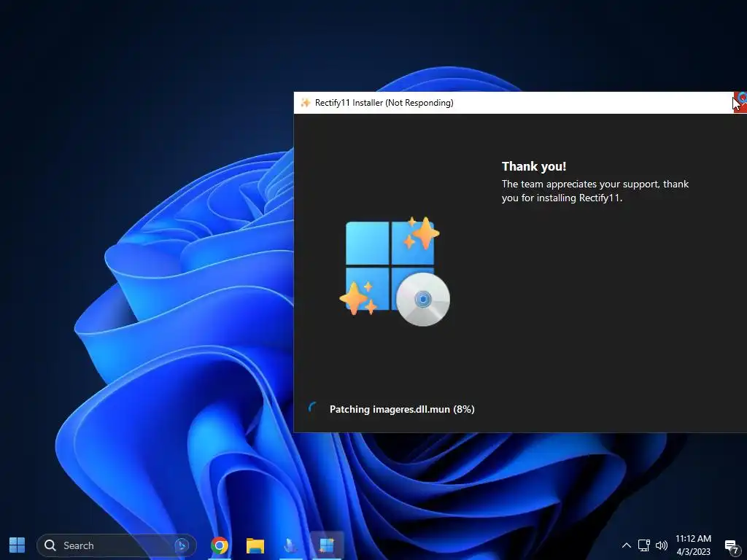Image resolution: width=747 pixels, height=560 pixels.
Task: Open the notification center with 7 badge
Action: click(x=732, y=547)
